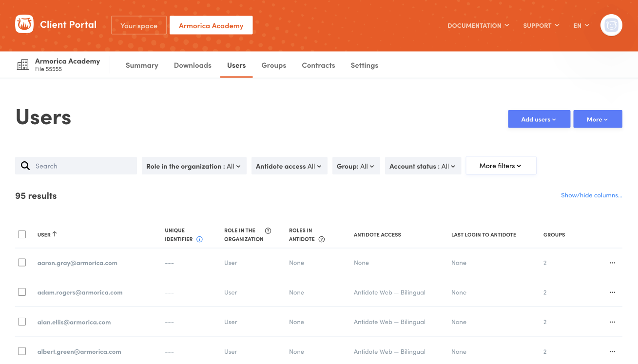Open the user avatar profile menu

(x=611, y=25)
